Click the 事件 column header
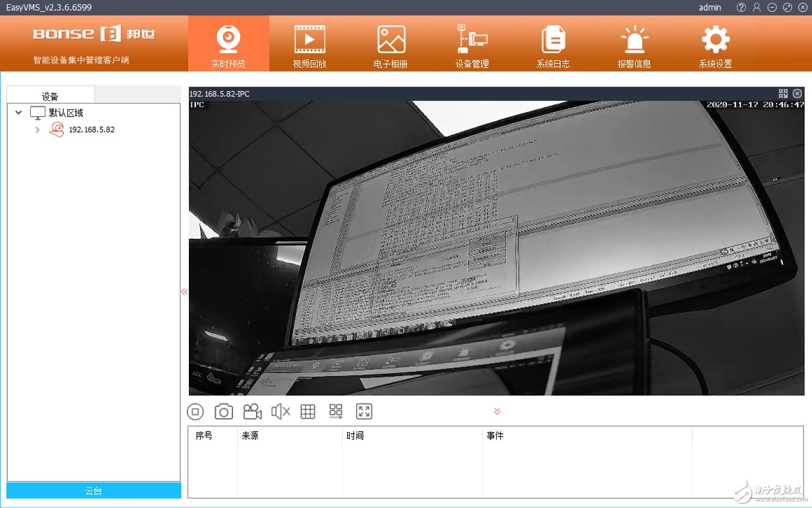 495,435
